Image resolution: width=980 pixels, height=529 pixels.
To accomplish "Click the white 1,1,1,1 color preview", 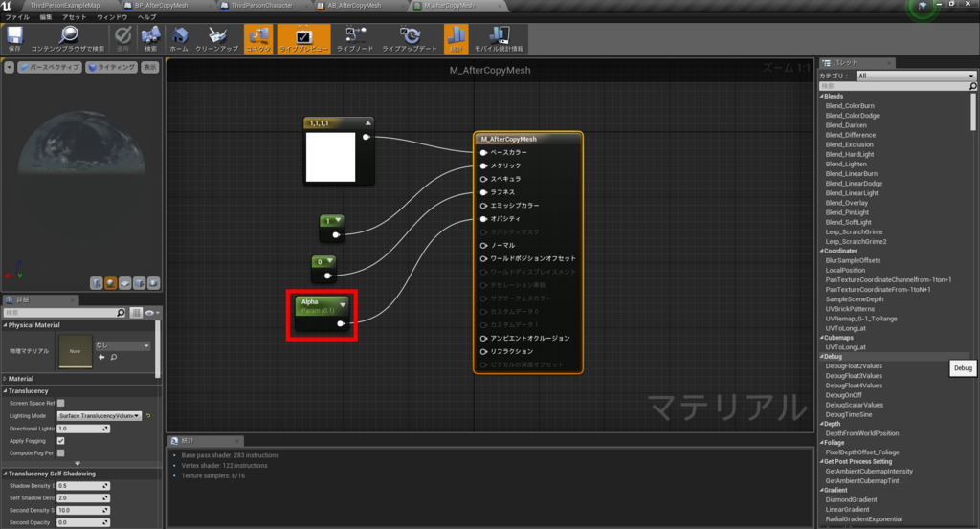I will 330,157.
